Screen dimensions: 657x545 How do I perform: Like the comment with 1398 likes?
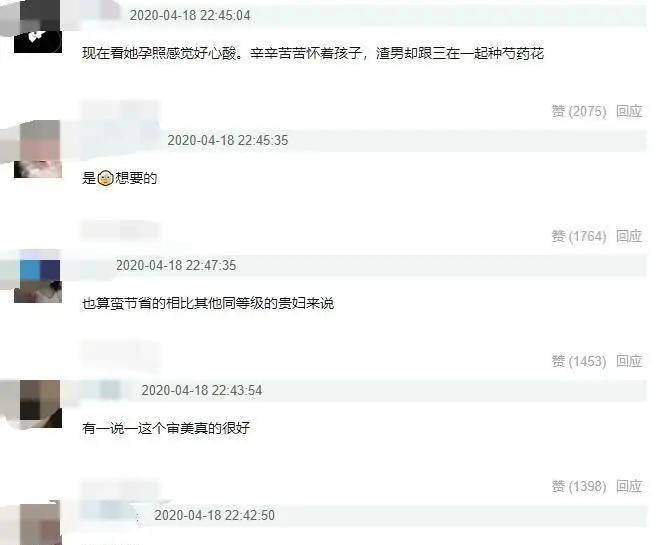tap(579, 486)
